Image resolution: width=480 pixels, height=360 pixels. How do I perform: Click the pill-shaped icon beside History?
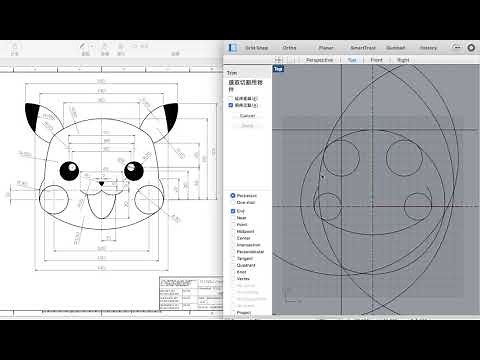[457, 48]
